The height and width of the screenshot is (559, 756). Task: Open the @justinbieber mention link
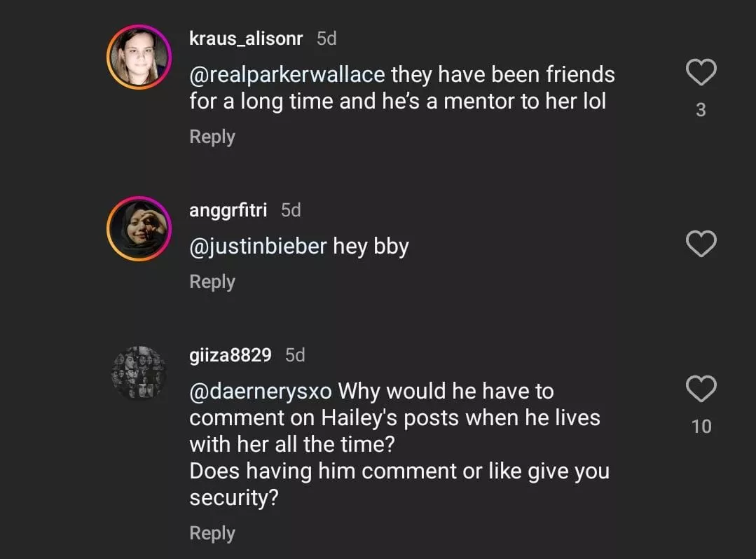[x=258, y=247]
